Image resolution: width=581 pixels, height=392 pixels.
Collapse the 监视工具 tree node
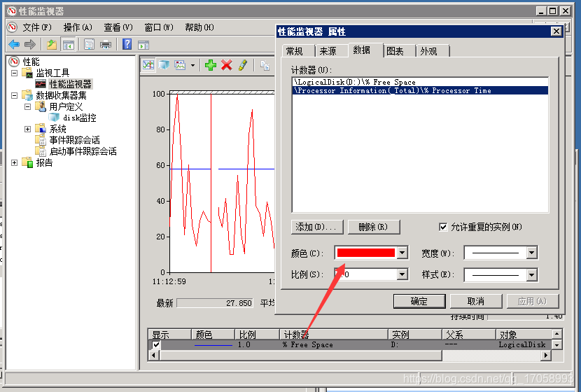14,73
